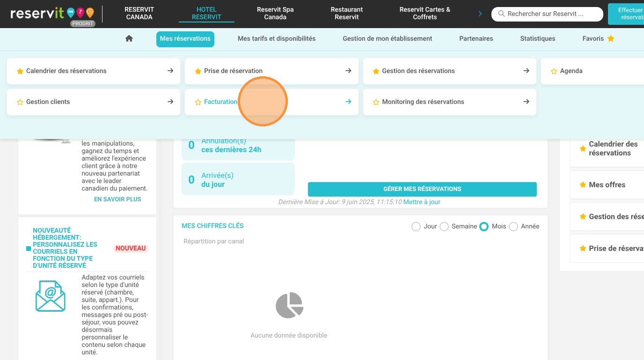
Task: Click the blue arrow on Facturation card
Action: [x=348, y=102]
